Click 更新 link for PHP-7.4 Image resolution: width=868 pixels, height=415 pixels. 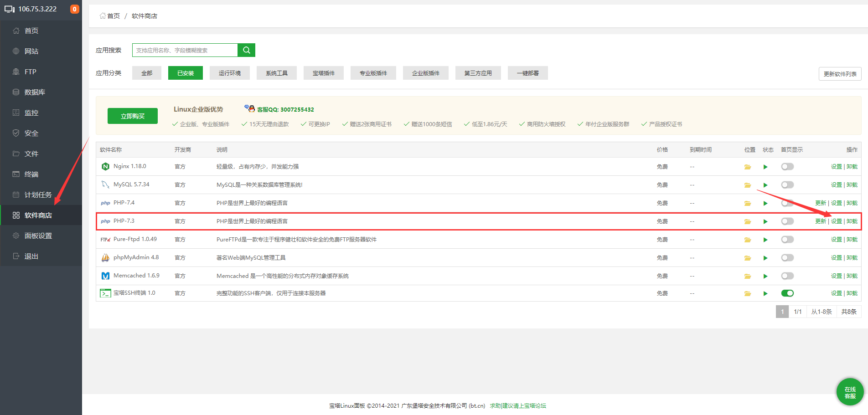pos(821,203)
